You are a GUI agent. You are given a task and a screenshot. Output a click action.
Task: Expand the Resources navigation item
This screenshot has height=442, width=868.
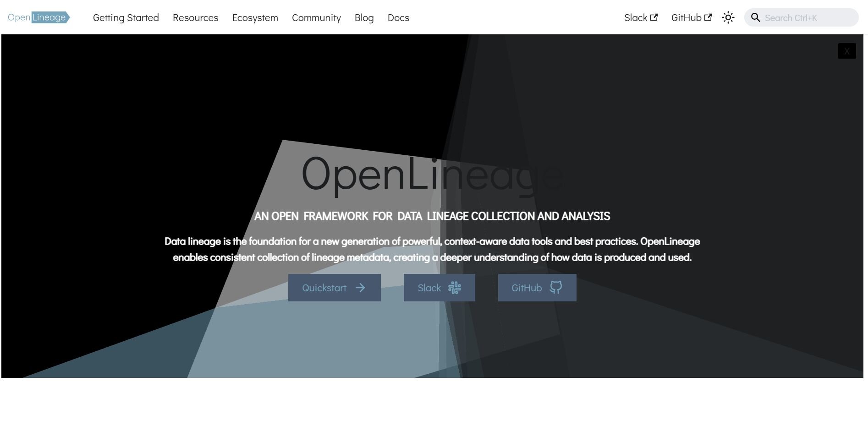[195, 18]
